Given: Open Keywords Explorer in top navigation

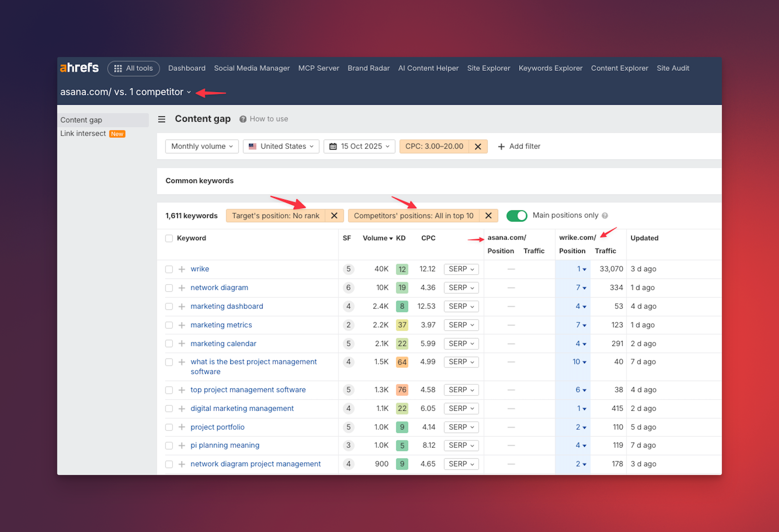Looking at the screenshot, I should pyautogui.click(x=550, y=68).
